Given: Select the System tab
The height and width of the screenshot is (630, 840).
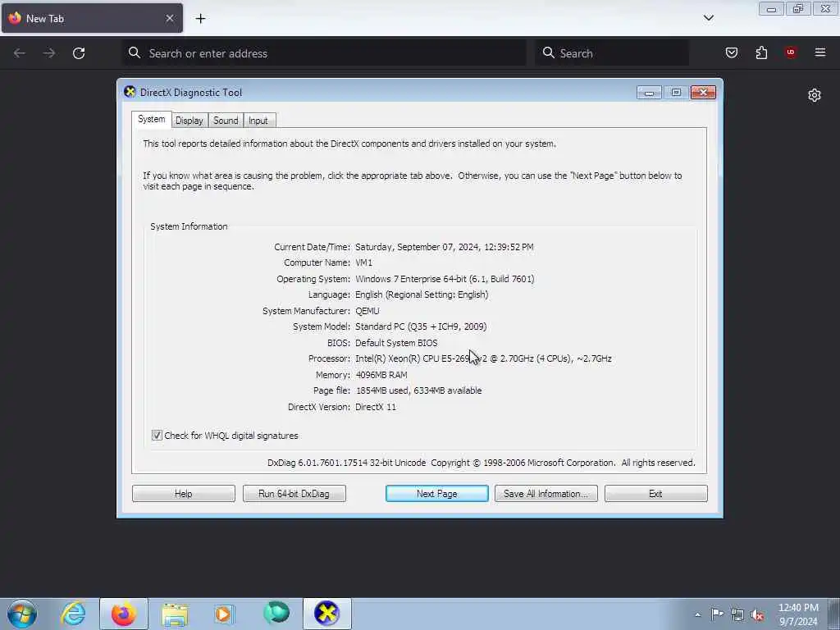Looking at the screenshot, I should [151, 119].
